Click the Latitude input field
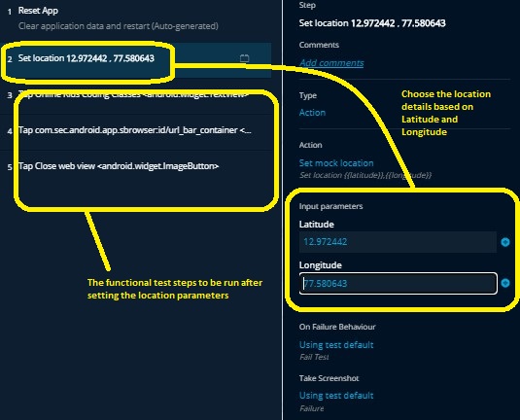 tap(398, 242)
